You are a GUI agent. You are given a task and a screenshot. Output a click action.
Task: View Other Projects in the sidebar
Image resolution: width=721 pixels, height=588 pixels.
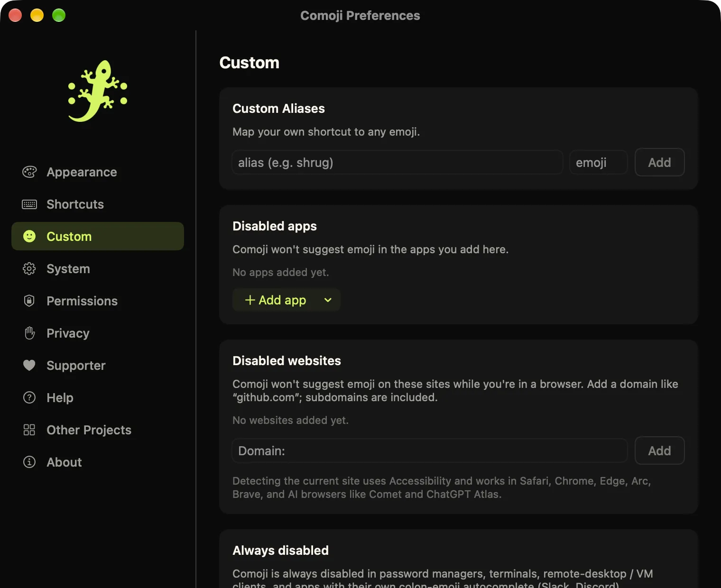click(98, 430)
